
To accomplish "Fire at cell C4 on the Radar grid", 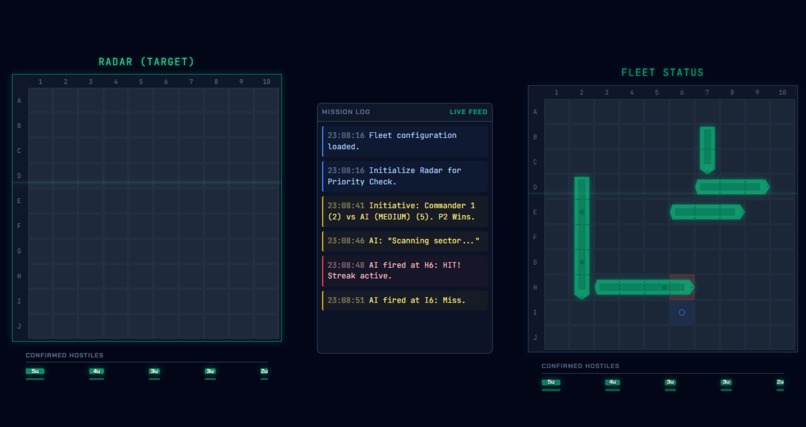I will coord(116,151).
